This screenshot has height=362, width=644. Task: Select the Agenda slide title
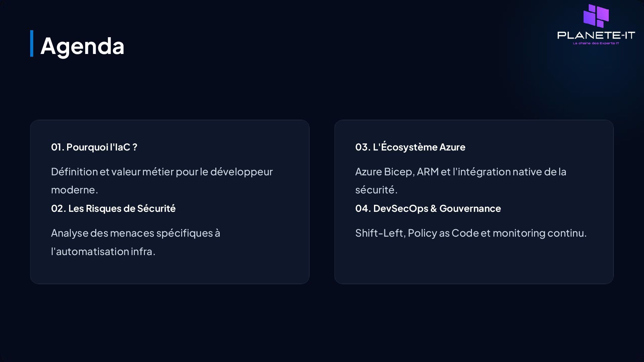(x=82, y=46)
